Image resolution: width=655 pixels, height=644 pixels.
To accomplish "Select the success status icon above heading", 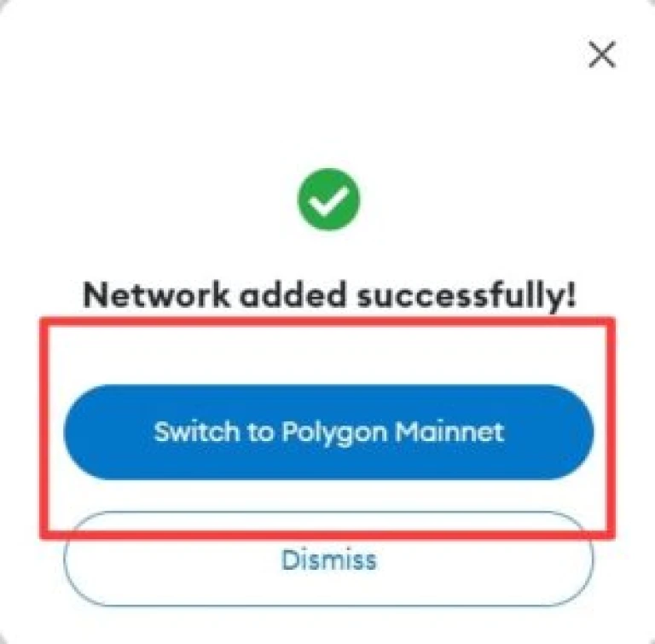I will 328,199.
